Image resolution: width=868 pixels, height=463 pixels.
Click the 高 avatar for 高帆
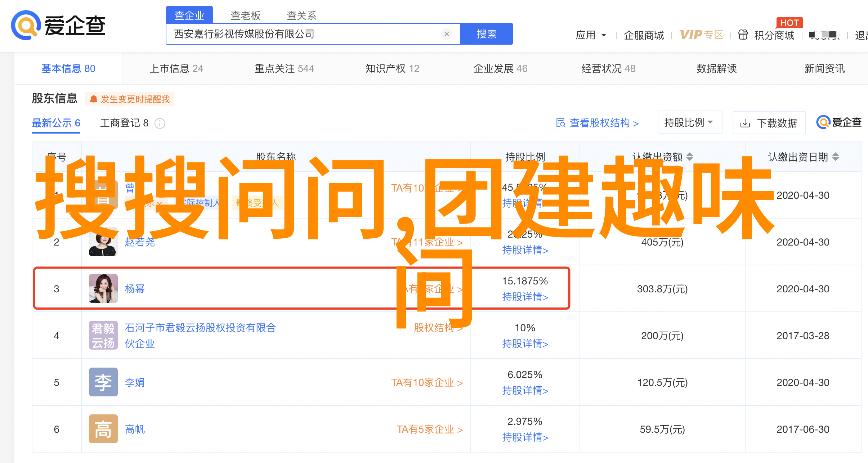pos(103,429)
